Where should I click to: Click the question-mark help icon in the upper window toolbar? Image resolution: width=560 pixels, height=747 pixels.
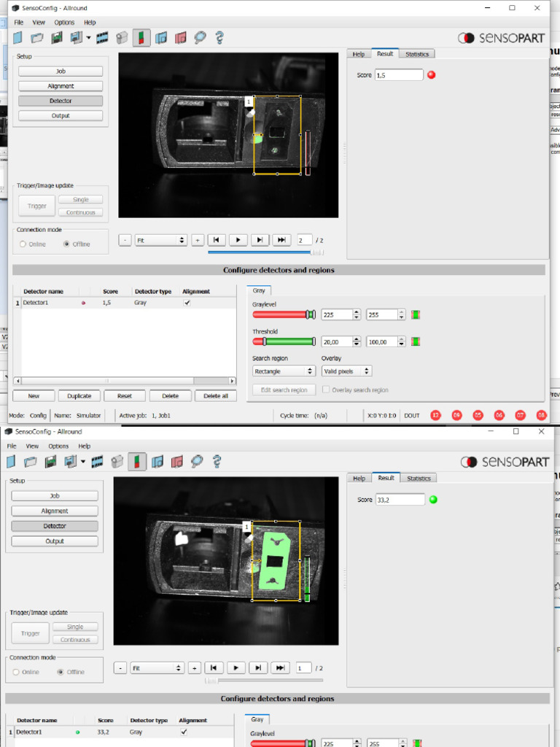coord(219,38)
